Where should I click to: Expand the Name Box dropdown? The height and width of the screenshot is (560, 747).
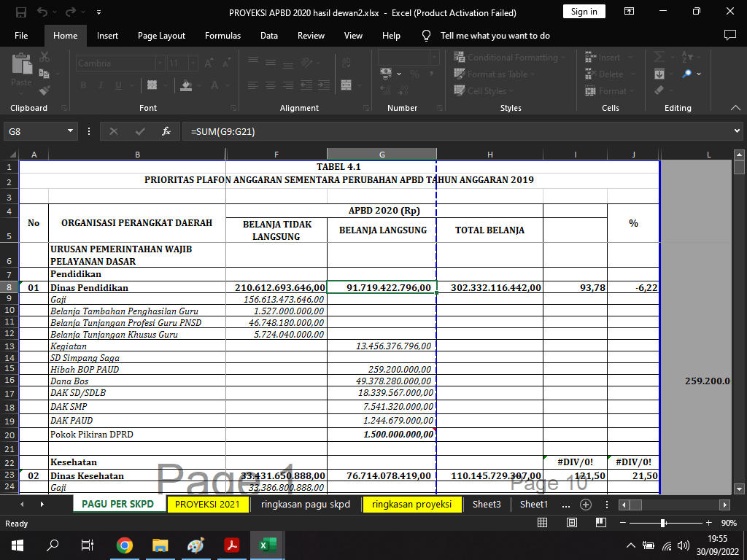71,131
